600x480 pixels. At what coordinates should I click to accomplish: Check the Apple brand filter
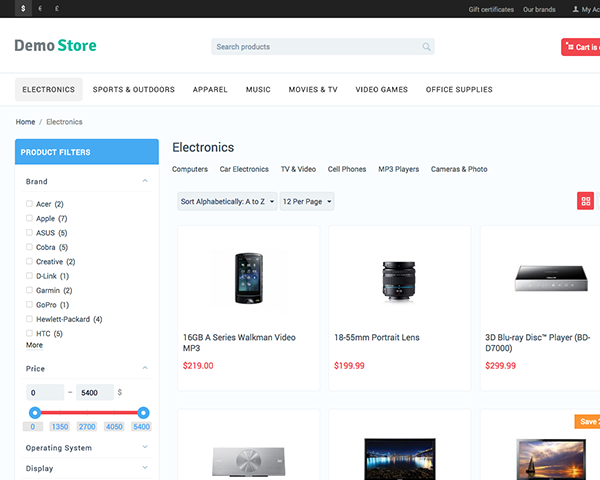tap(29, 218)
